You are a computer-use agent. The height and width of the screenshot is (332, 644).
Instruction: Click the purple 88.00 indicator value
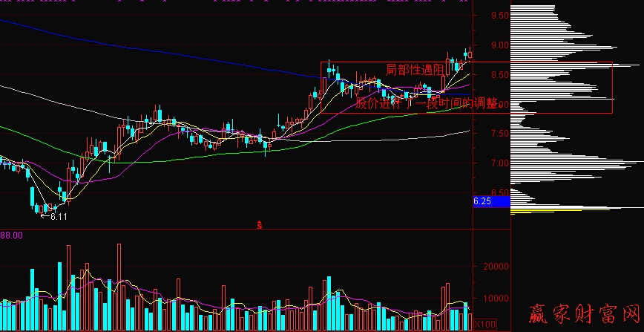coord(10,235)
